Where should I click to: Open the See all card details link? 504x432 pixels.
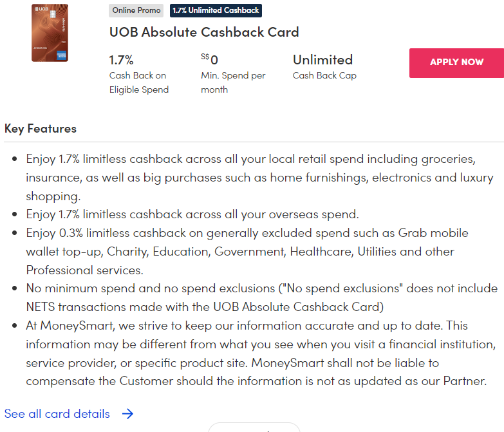[57, 414]
